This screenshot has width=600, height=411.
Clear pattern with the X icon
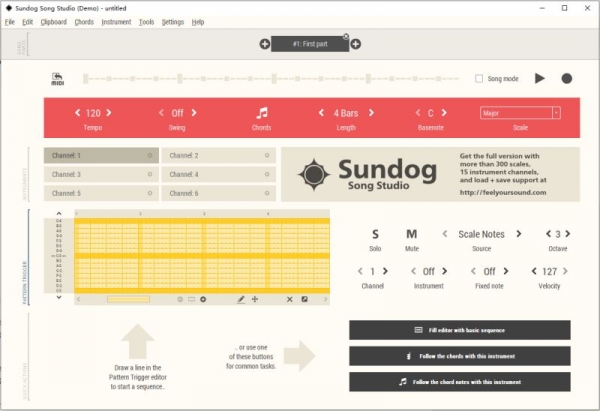(290, 299)
